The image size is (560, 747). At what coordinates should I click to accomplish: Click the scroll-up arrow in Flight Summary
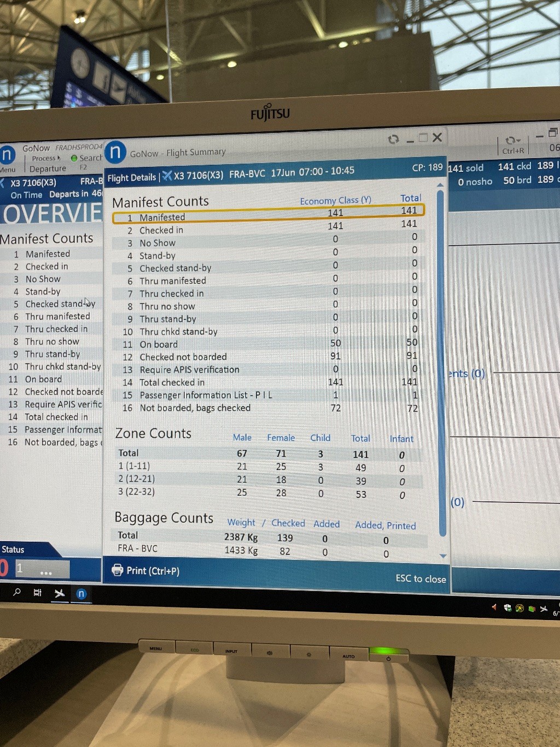point(440,186)
